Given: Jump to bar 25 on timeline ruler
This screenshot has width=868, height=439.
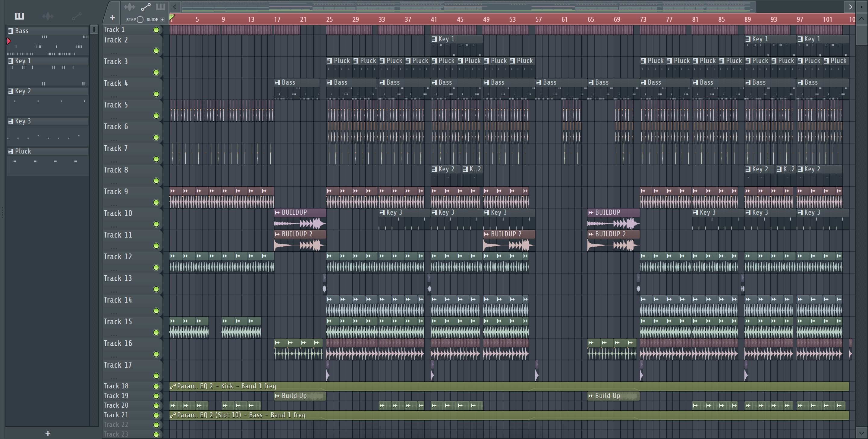Looking at the screenshot, I should click(329, 20).
